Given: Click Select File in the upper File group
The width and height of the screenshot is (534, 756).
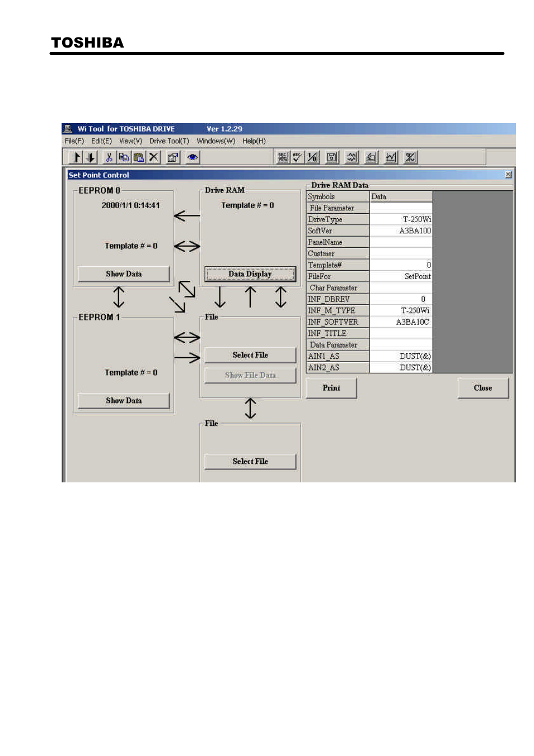Looking at the screenshot, I should pyautogui.click(x=250, y=355).
